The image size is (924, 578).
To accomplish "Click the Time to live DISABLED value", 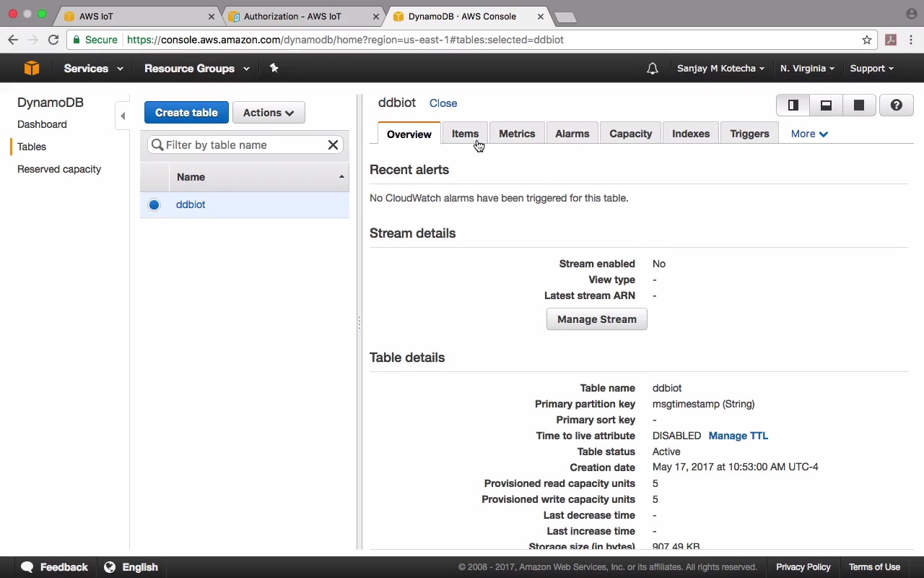I will 676,436.
